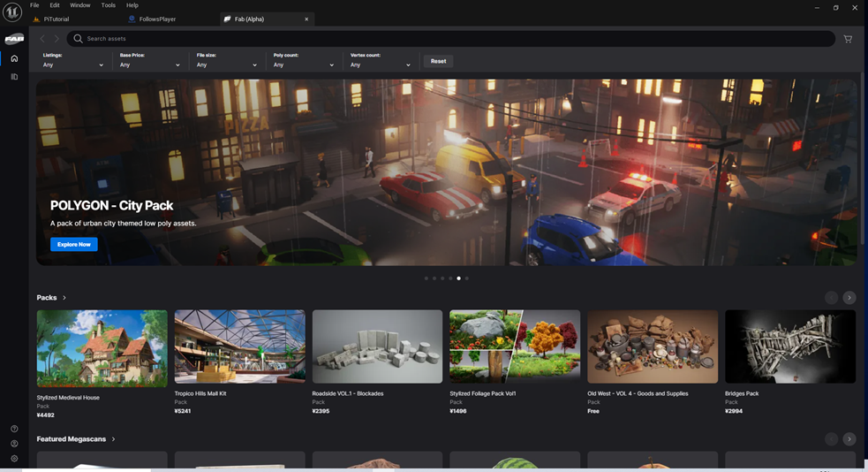Select the second carousel dot
Screen dimensions: 868x472
coord(434,278)
